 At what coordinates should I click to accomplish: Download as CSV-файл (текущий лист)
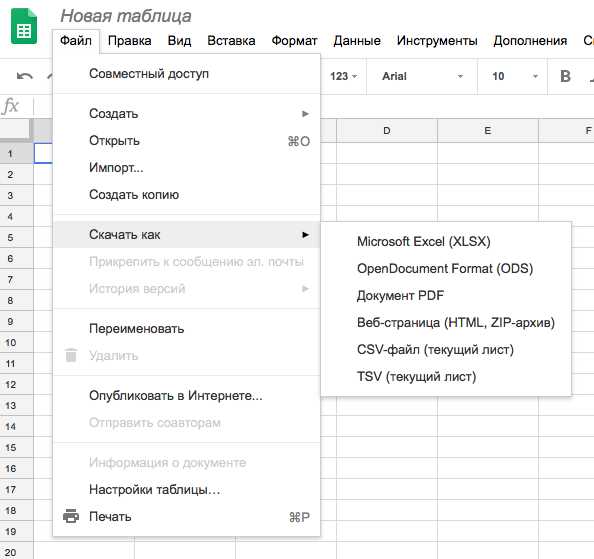tap(446, 349)
